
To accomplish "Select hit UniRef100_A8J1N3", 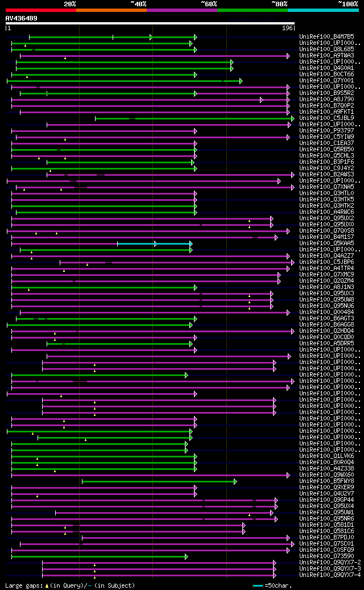I will pyautogui.click(x=326, y=287).
